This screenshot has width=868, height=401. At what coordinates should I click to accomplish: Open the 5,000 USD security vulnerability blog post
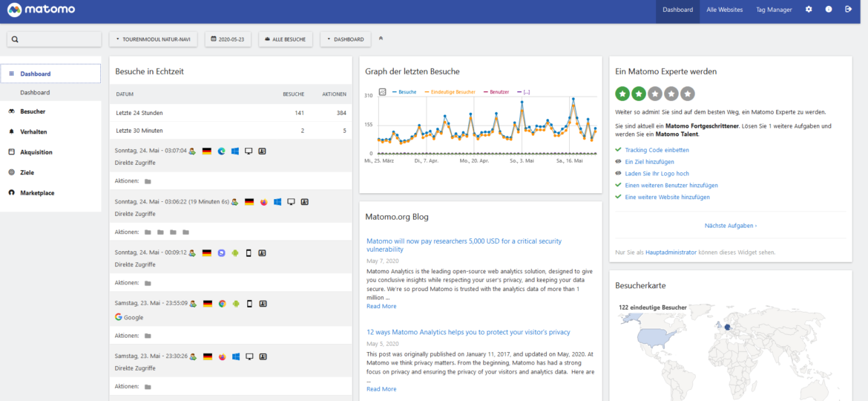click(464, 245)
